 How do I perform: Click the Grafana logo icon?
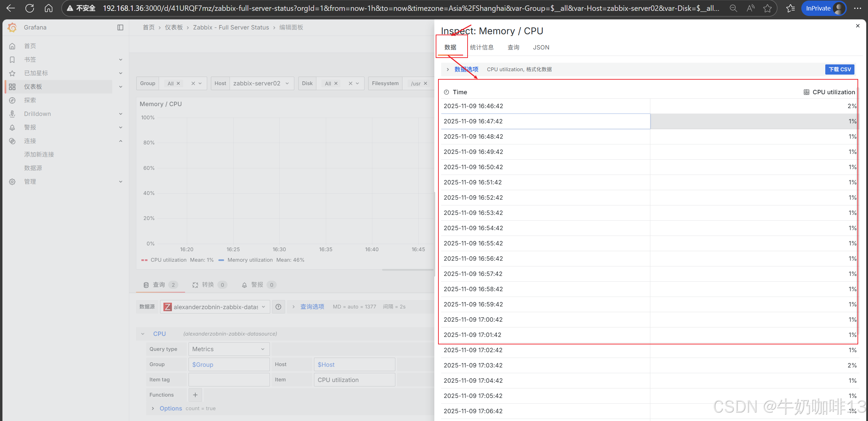coord(12,27)
